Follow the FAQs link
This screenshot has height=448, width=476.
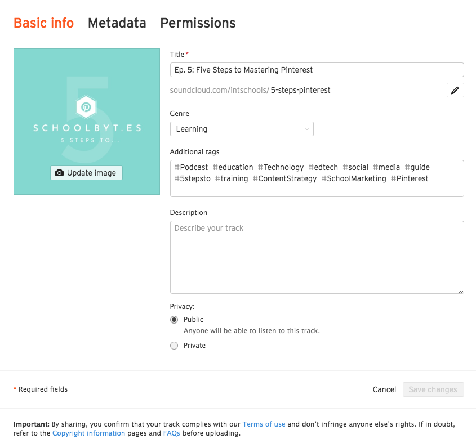(172, 433)
